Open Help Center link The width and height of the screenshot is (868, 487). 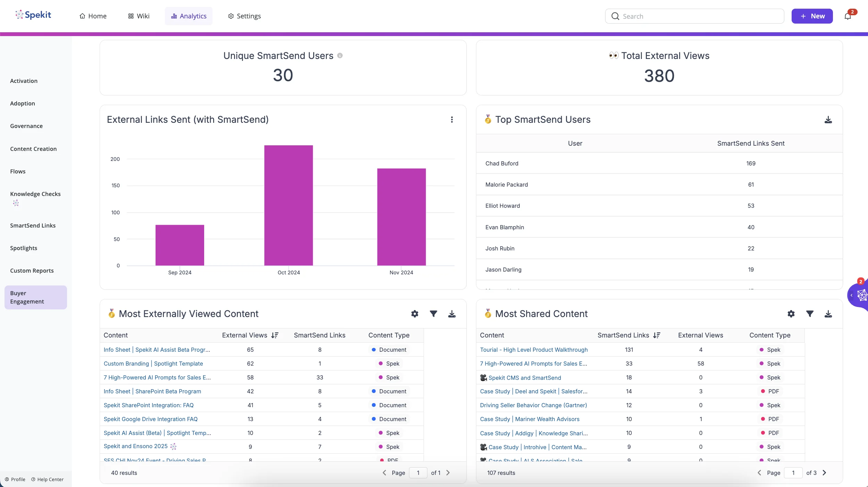point(47,479)
